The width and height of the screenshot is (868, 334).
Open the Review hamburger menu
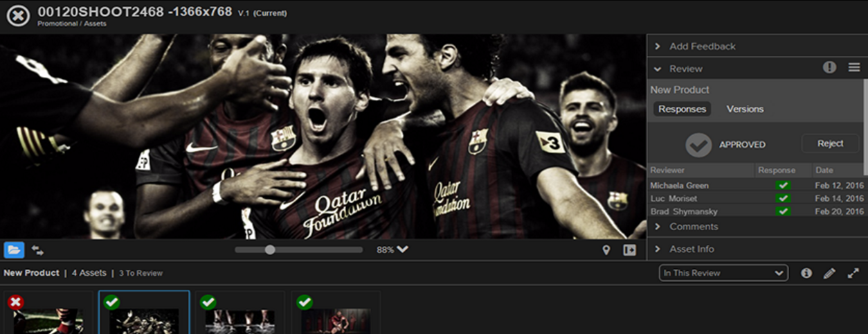[x=854, y=67]
